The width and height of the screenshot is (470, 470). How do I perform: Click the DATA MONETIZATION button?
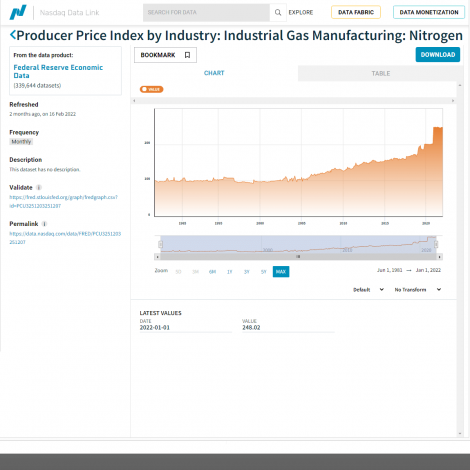point(429,12)
